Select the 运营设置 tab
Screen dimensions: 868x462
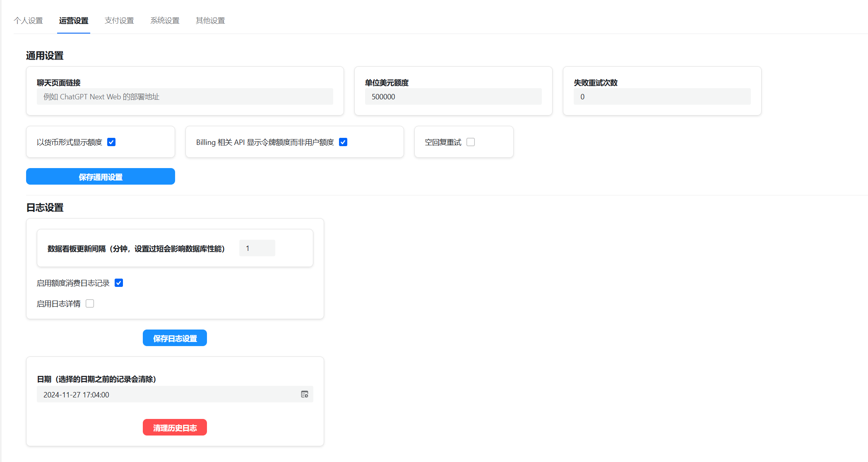[74, 21]
